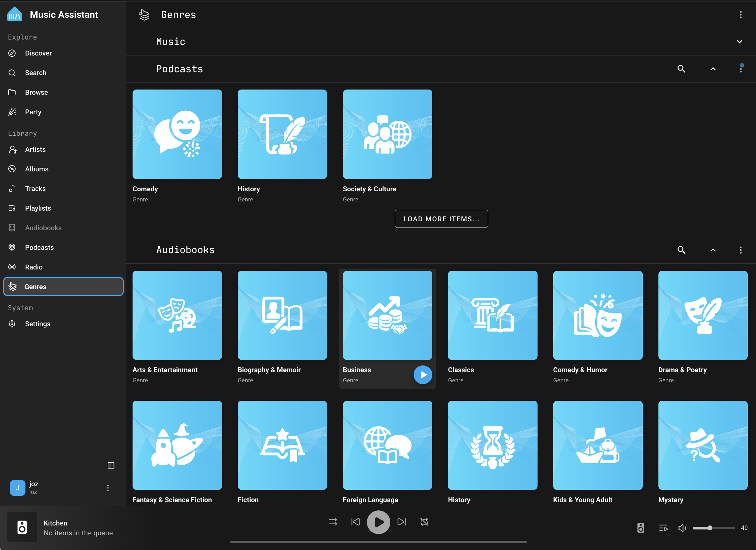
Task: Expand the Music section chevron
Action: click(x=739, y=42)
